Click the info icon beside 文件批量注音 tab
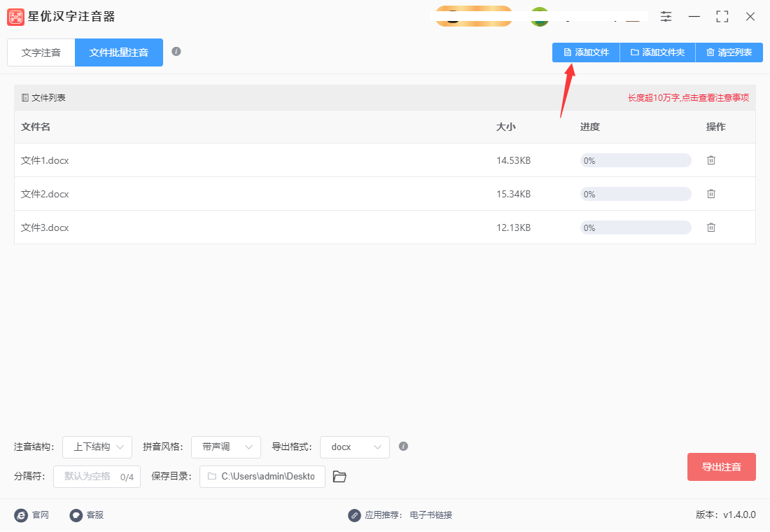 [176, 52]
